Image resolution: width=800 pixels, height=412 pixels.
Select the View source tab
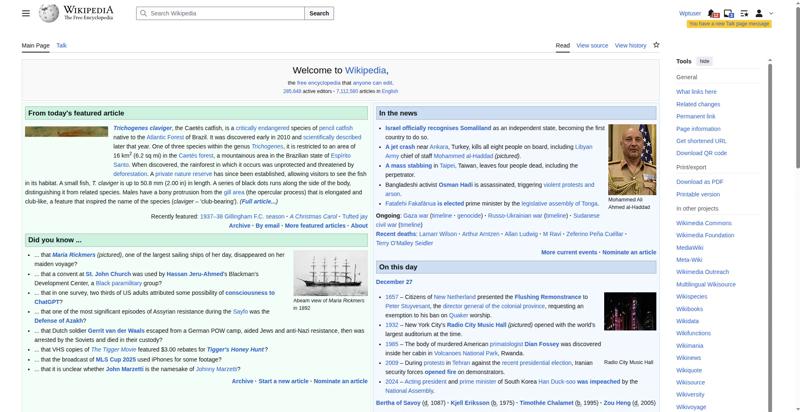[592, 46]
